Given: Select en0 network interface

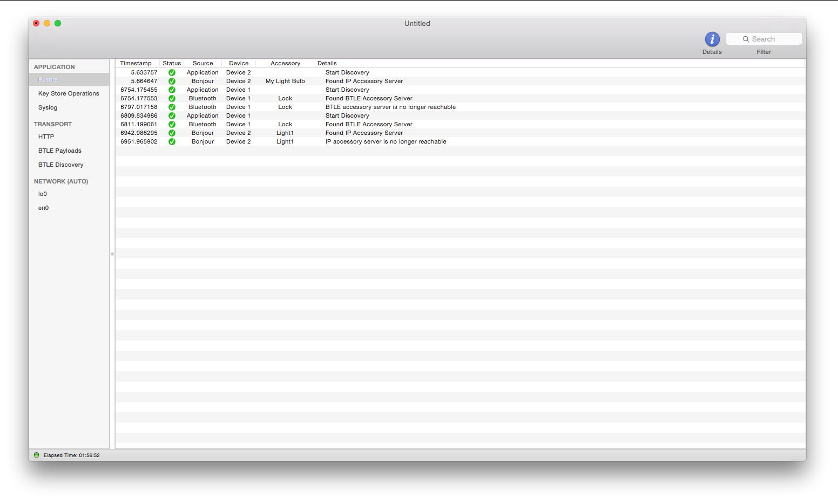Looking at the screenshot, I should click(43, 208).
